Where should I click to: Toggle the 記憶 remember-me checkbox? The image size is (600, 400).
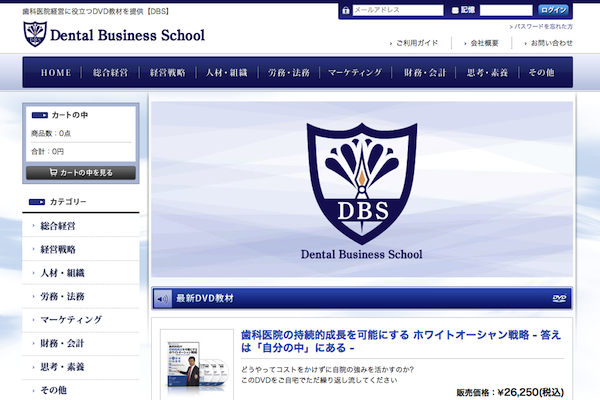(x=454, y=10)
